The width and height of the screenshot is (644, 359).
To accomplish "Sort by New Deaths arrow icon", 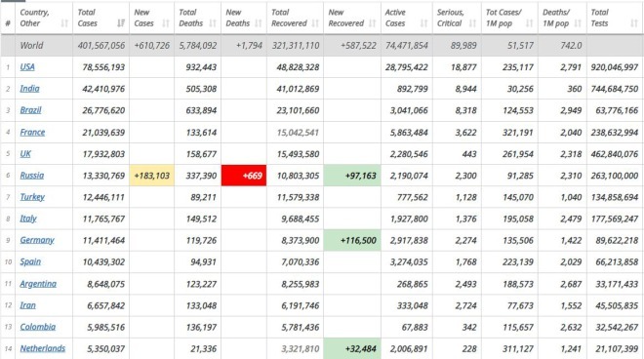I will (258, 23).
